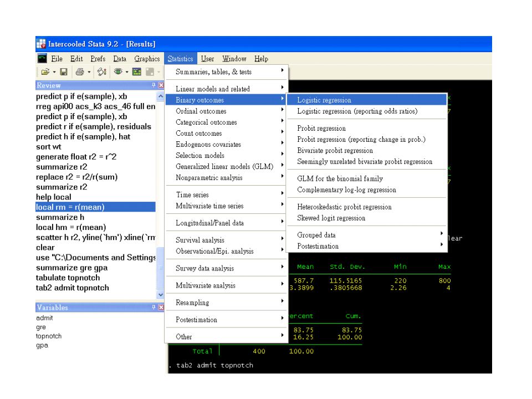
Task: Click the 'admit' variable
Action: tap(44, 318)
